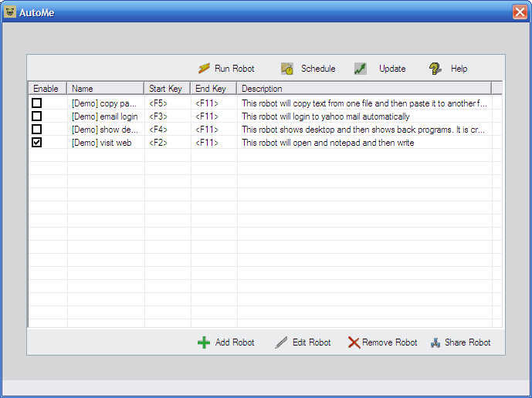Sort by the Name column header
Image resolution: width=532 pixels, height=398 pixels.
point(106,88)
